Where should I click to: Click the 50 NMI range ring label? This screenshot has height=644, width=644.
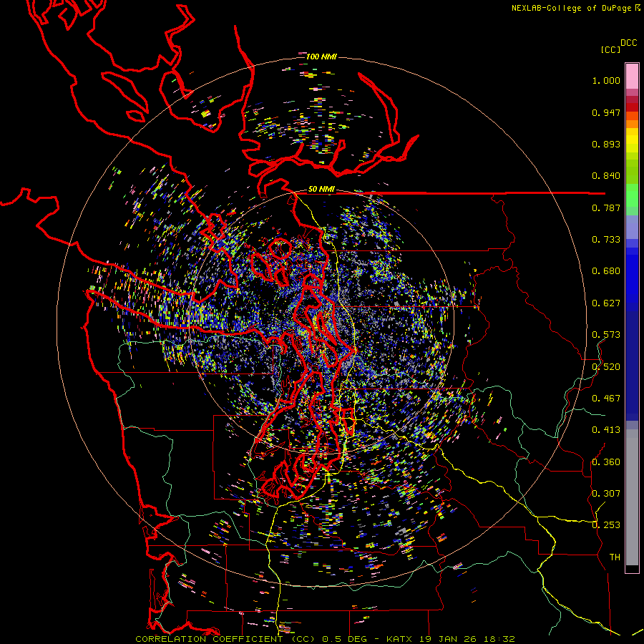[321, 190]
